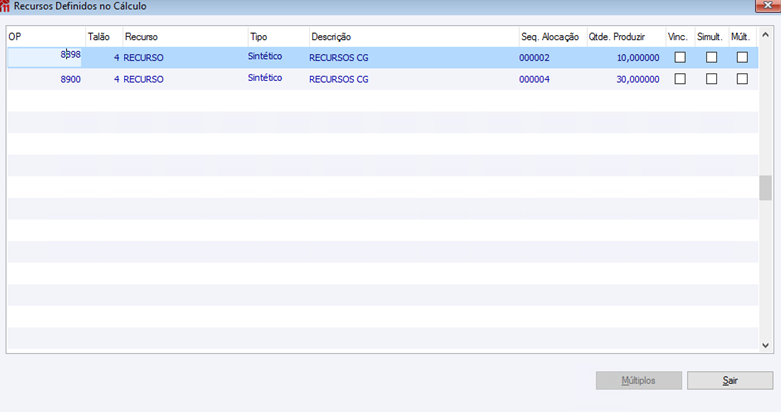Screen dimensions: 781x412
Task: Click Talão value 4 in OP 8998 row
Action: pyautogui.click(x=117, y=58)
